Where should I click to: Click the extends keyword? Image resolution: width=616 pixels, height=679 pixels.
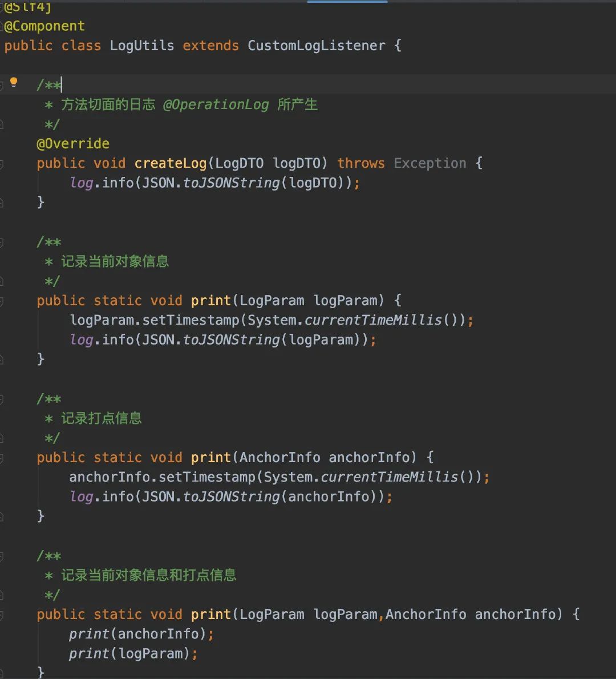click(211, 46)
